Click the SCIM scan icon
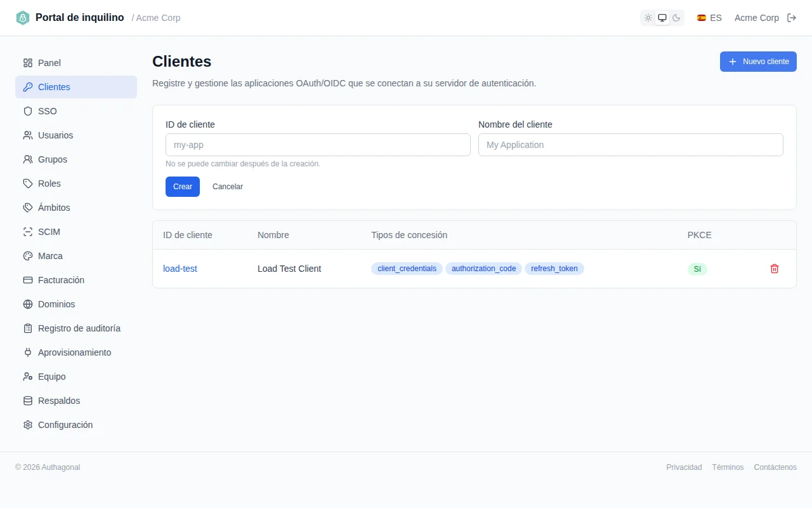The width and height of the screenshot is (812, 508). point(28,232)
